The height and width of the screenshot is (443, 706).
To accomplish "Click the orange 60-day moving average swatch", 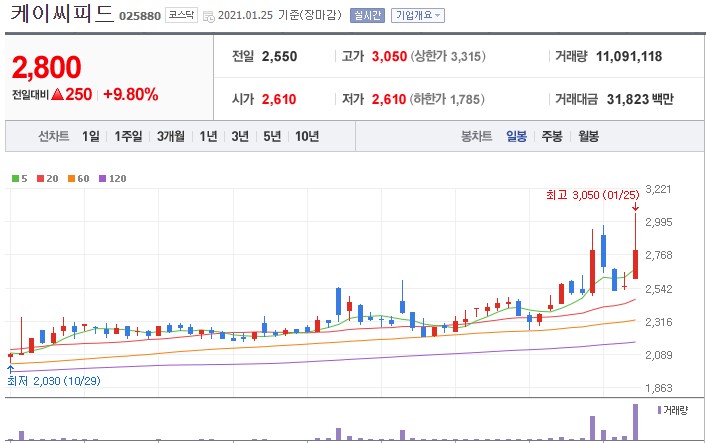I will (x=71, y=179).
